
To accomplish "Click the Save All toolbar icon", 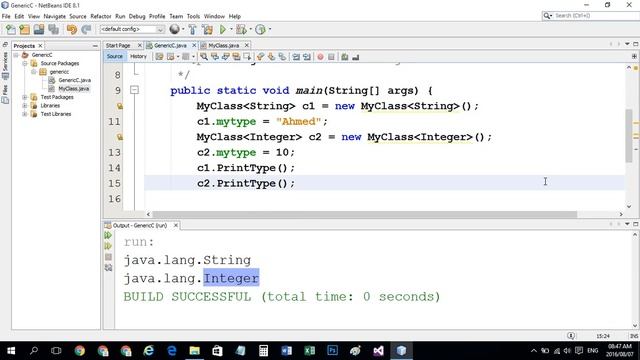I will 53,29.
